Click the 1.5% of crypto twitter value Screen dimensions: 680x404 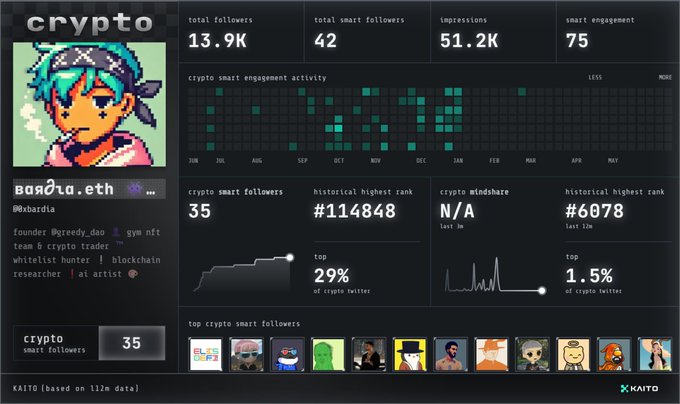(589, 276)
